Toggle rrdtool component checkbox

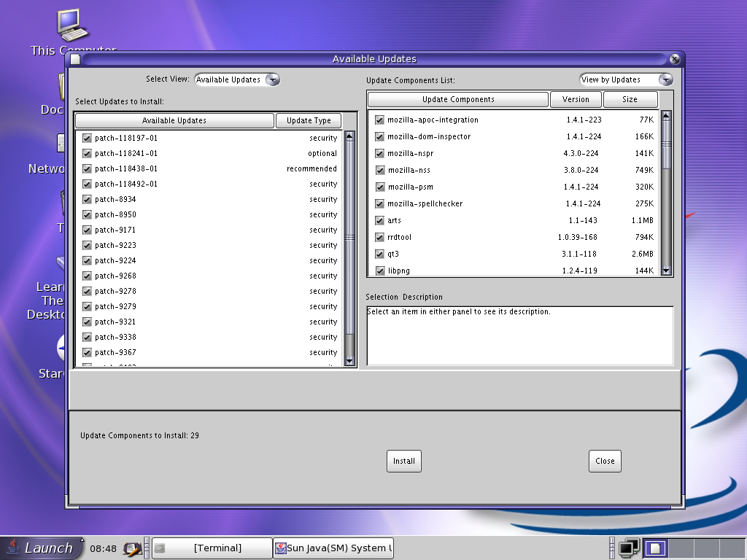pyautogui.click(x=379, y=237)
